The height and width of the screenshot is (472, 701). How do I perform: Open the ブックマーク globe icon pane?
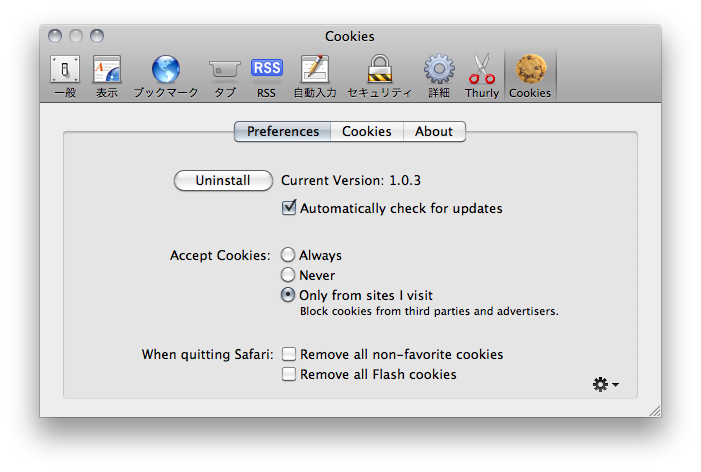[165, 76]
